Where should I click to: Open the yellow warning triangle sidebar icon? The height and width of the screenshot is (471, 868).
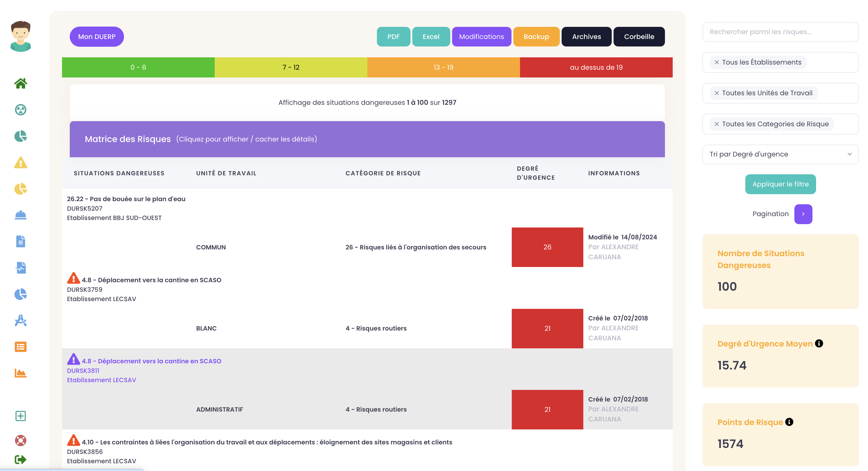click(21, 162)
